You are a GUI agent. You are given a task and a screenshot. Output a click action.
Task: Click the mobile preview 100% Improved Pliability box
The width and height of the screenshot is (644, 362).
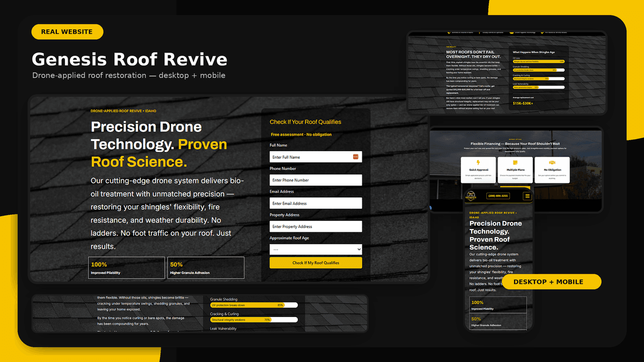pos(498,305)
